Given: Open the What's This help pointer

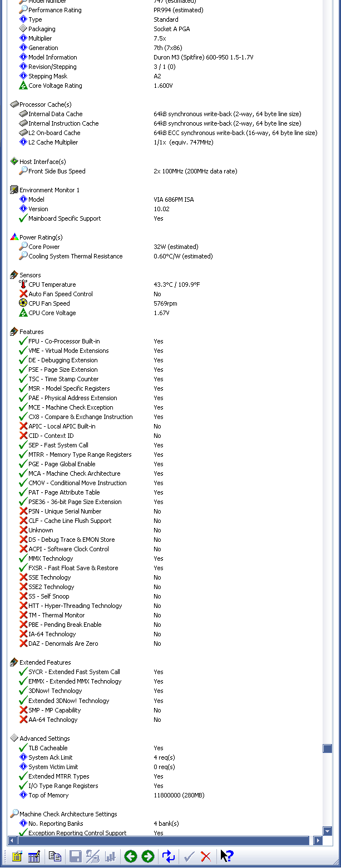Looking at the screenshot, I should tap(226, 856).
